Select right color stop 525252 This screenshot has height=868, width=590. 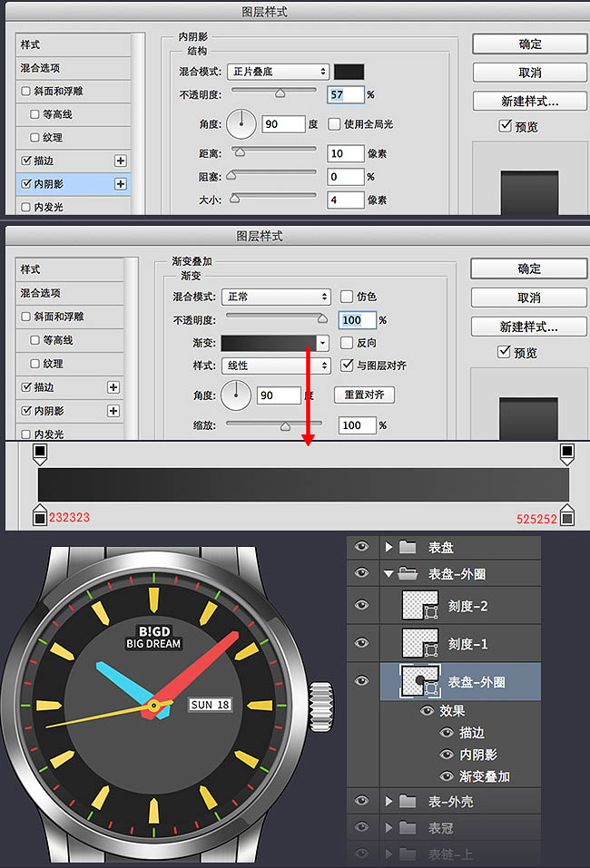[566, 515]
